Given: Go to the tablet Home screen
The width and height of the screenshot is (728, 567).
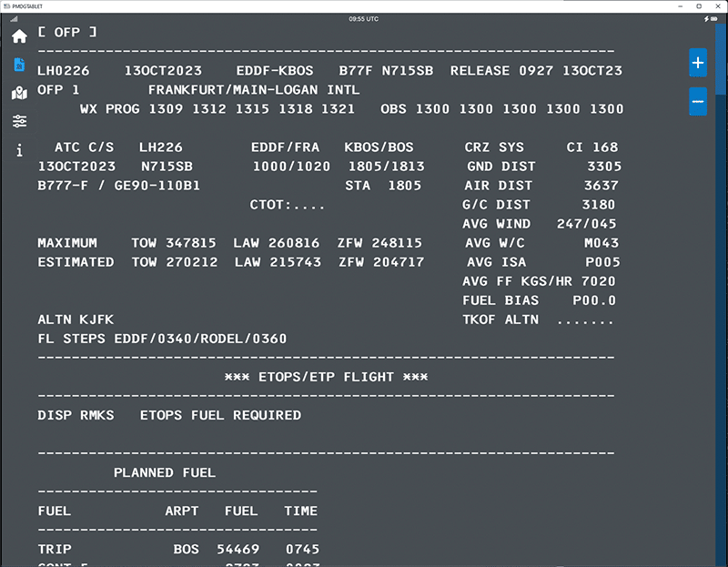Looking at the screenshot, I should [19, 36].
